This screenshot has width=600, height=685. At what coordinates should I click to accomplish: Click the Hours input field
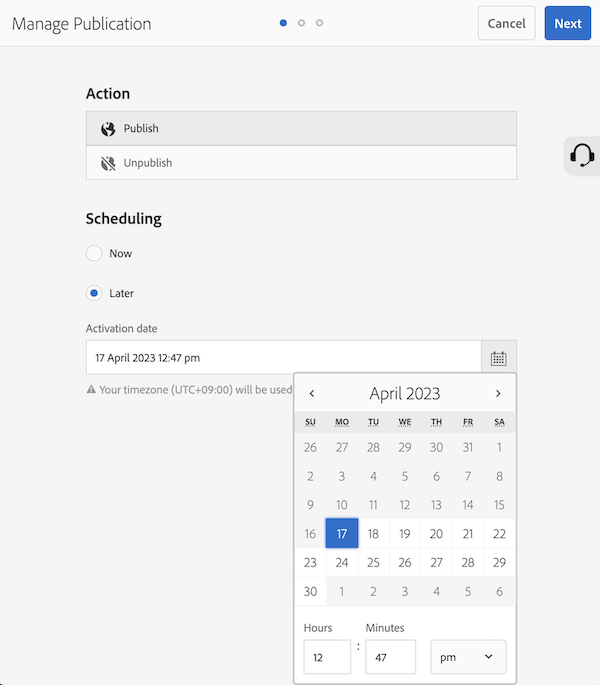tap(327, 657)
